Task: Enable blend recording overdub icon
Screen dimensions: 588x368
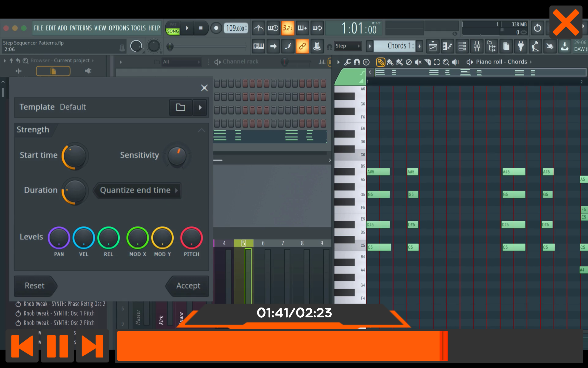Action: 302,28
